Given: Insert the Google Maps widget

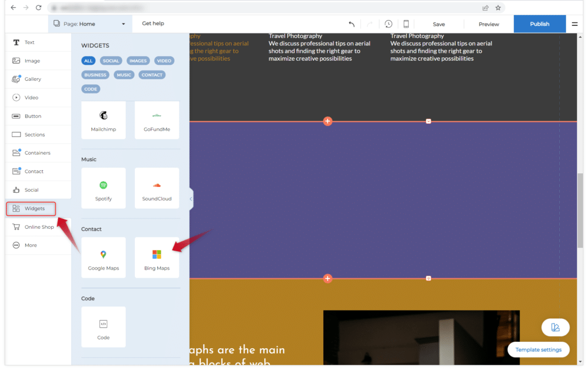Looking at the screenshot, I should [103, 258].
